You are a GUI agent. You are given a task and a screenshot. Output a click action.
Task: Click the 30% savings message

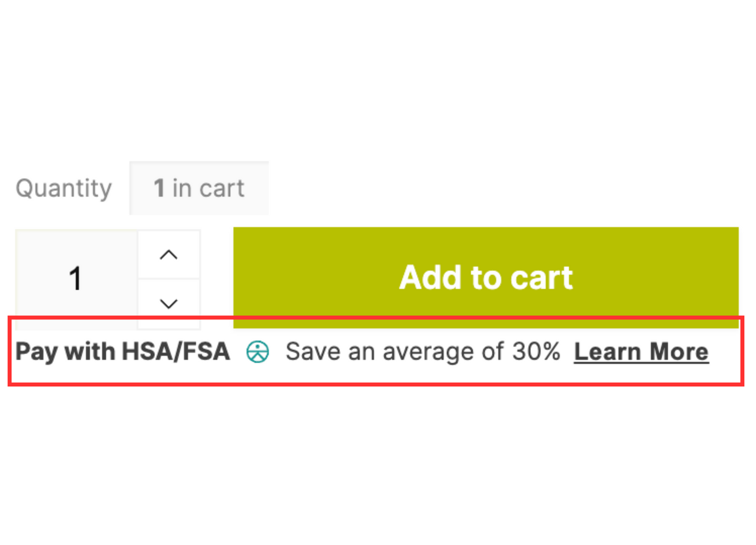423,352
